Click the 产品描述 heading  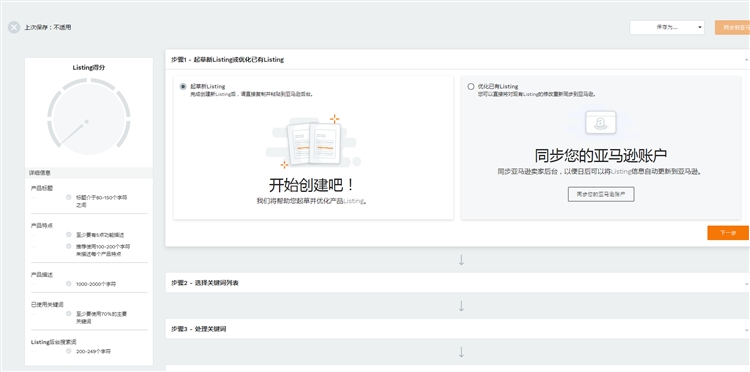pyautogui.click(x=42, y=275)
